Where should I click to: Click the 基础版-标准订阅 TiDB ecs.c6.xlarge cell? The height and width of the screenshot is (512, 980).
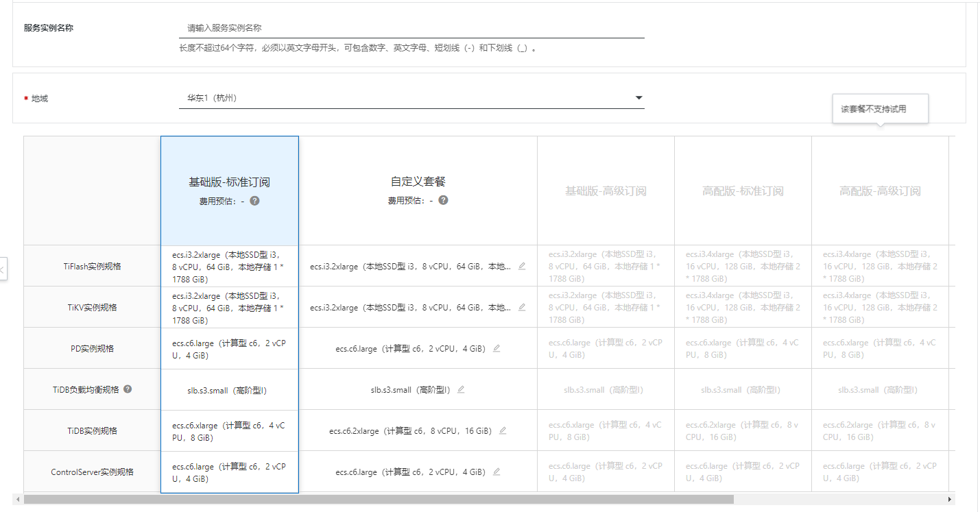(230, 430)
